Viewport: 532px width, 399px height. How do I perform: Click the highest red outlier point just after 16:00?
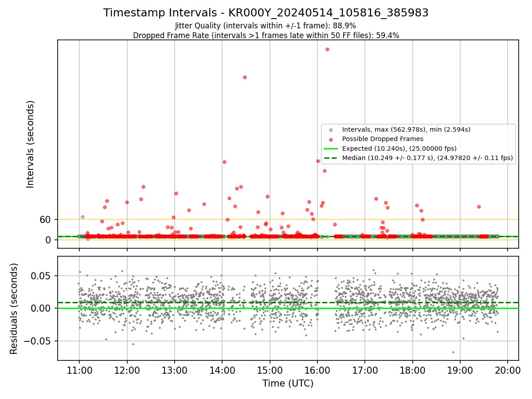click(x=327, y=49)
